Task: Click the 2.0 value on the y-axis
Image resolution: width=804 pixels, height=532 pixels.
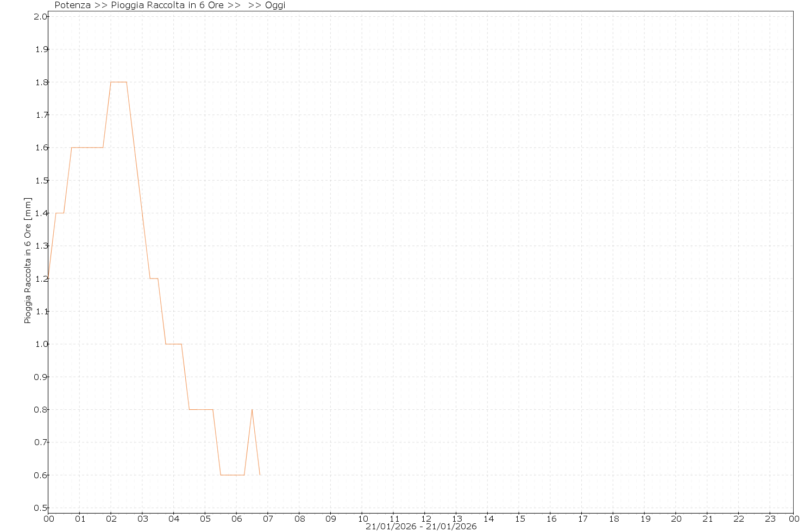Action: tap(41, 17)
